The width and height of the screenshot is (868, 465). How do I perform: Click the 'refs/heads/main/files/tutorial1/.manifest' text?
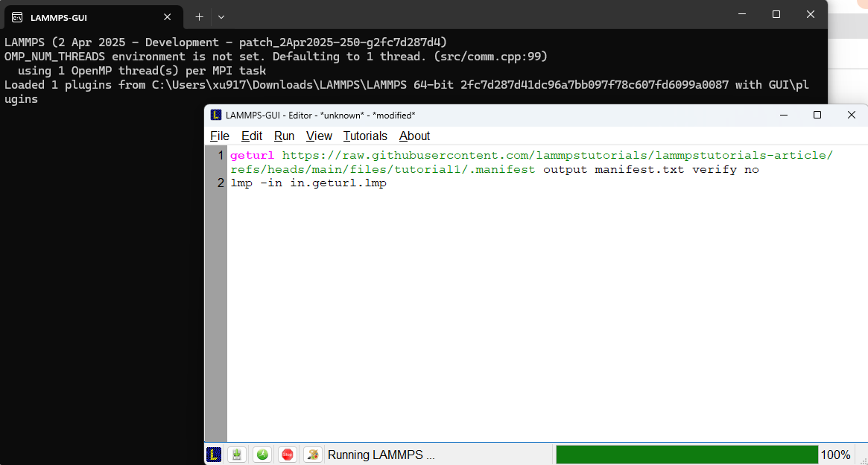383,169
